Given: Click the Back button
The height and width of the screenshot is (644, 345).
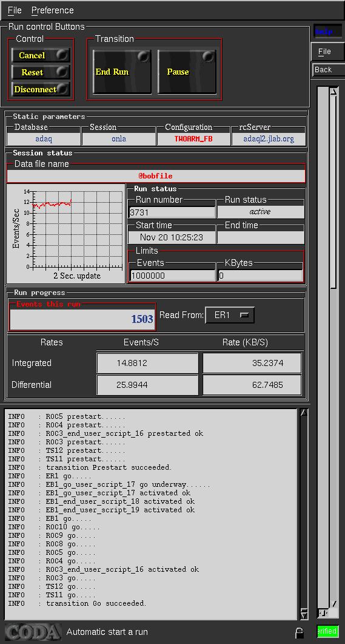Looking at the screenshot, I should pyautogui.click(x=327, y=70).
